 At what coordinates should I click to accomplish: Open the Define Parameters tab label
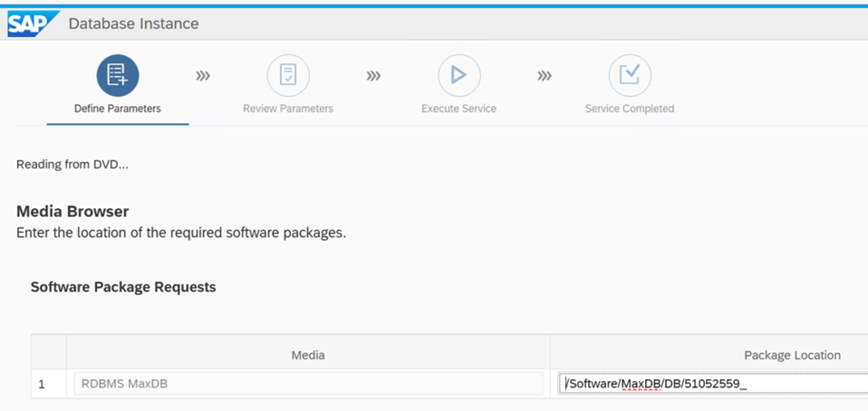[118, 109]
